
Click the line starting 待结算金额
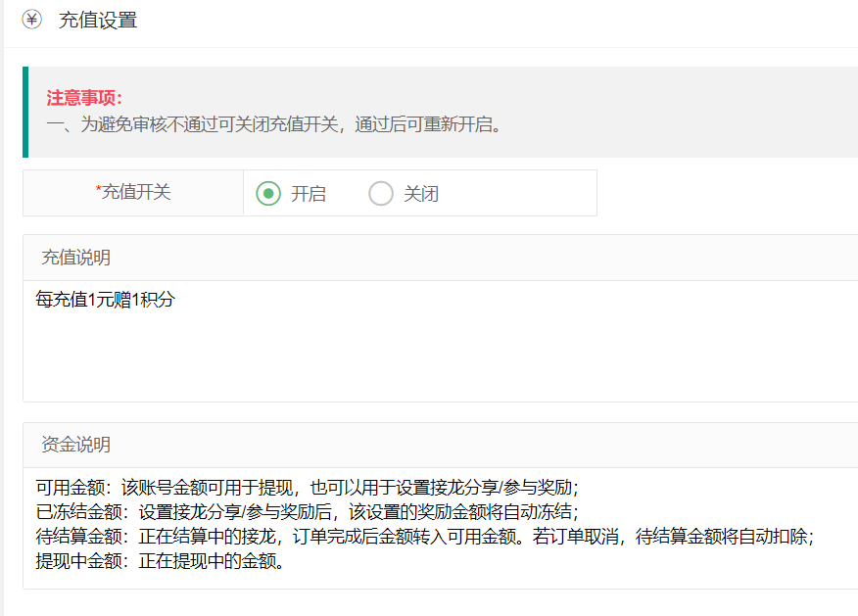tap(425, 536)
